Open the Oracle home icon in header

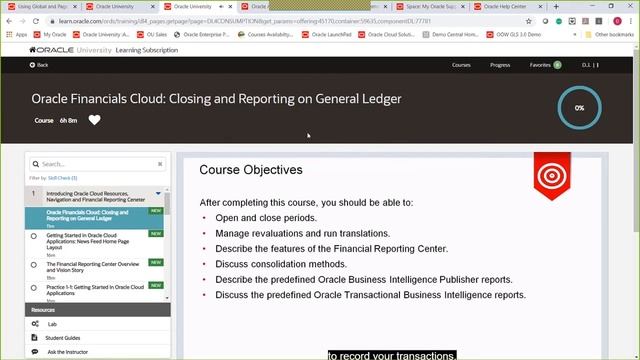(x=33, y=50)
